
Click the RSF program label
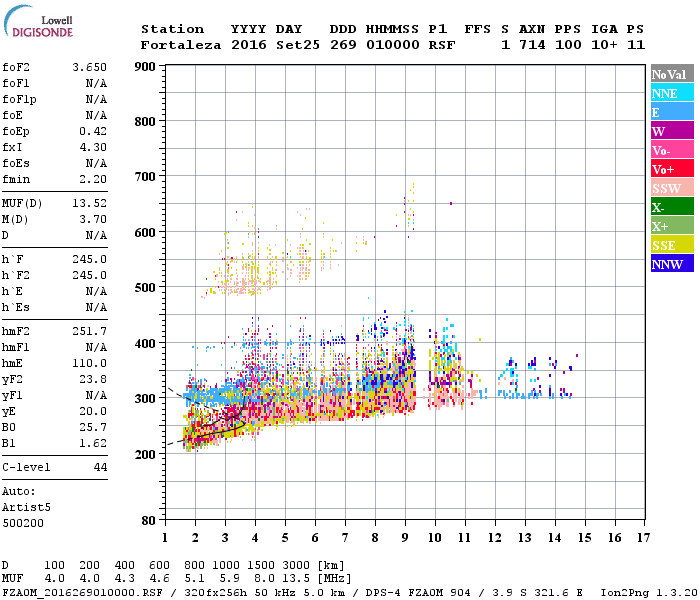click(x=442, y=45)
